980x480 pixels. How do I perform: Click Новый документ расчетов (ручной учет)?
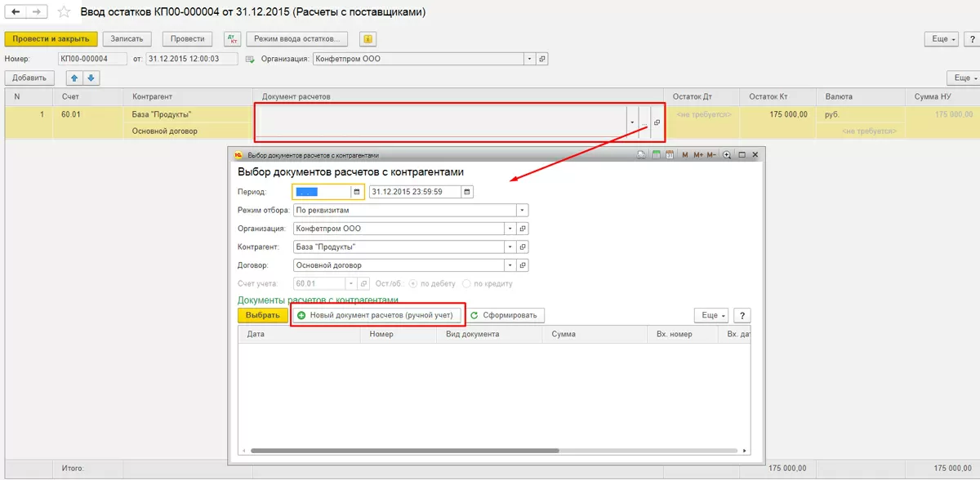tap(376, 315)
